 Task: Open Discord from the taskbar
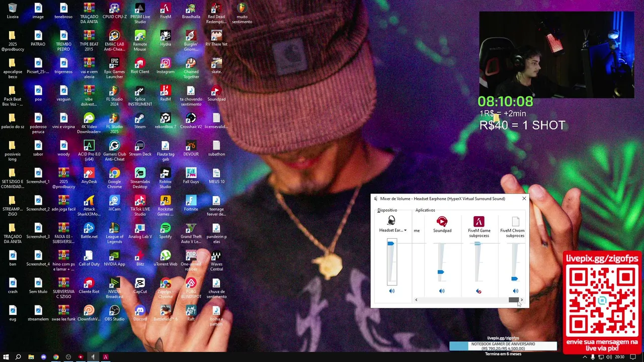tap(43, 357)
